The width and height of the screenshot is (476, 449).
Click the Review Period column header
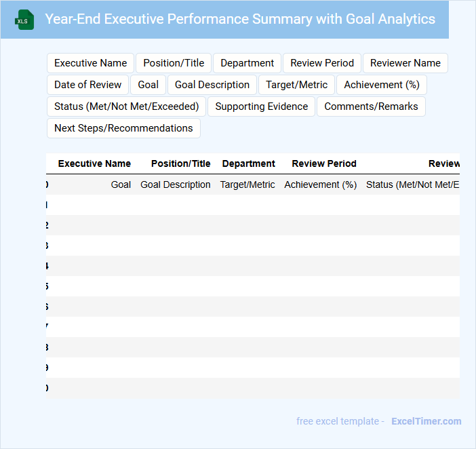[x=324, y=163]
